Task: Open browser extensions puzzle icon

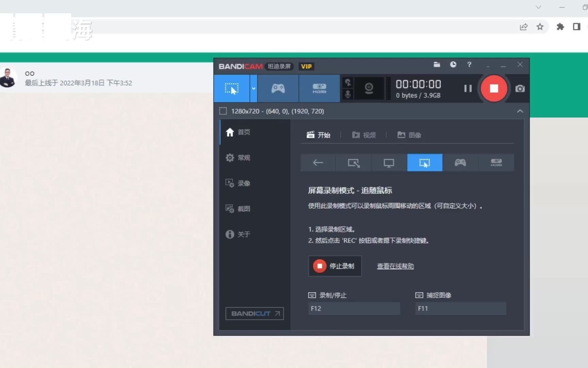Action: [560, 27]
